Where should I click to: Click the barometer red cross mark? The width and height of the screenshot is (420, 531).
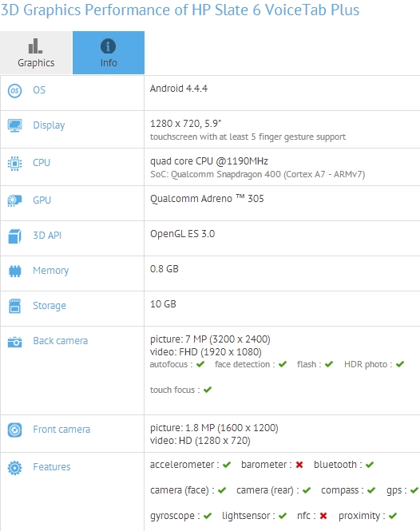[299, 465]
